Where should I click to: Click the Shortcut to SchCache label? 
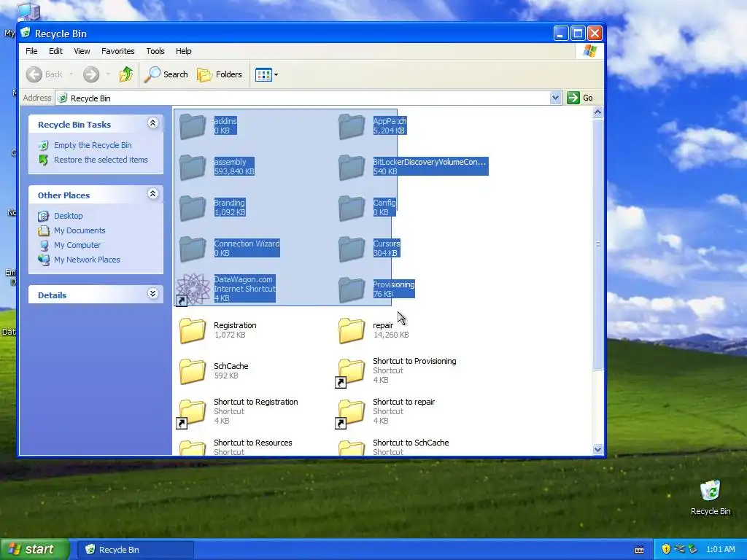click(x=411, y=443)
